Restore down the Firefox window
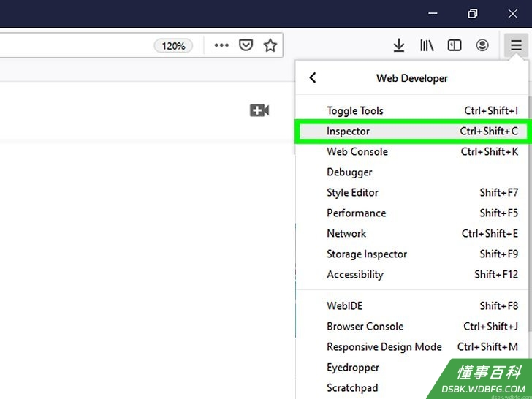The image size is (532, 399). point(472,14)
